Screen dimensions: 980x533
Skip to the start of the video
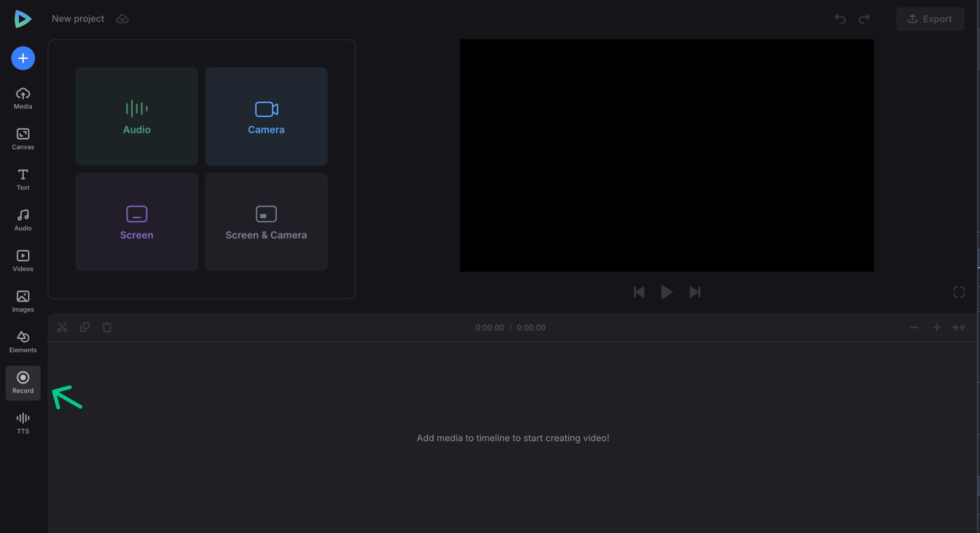(639, 292)
